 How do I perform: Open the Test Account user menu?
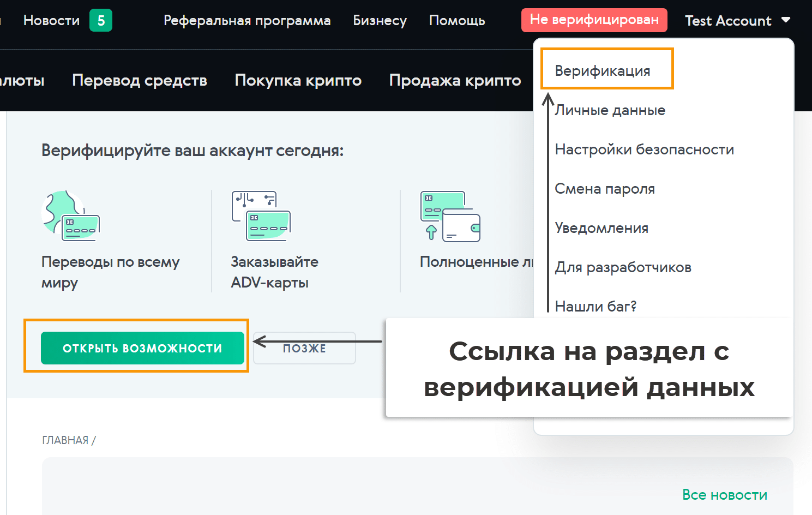pyautogui.click(x=727, y=21)
